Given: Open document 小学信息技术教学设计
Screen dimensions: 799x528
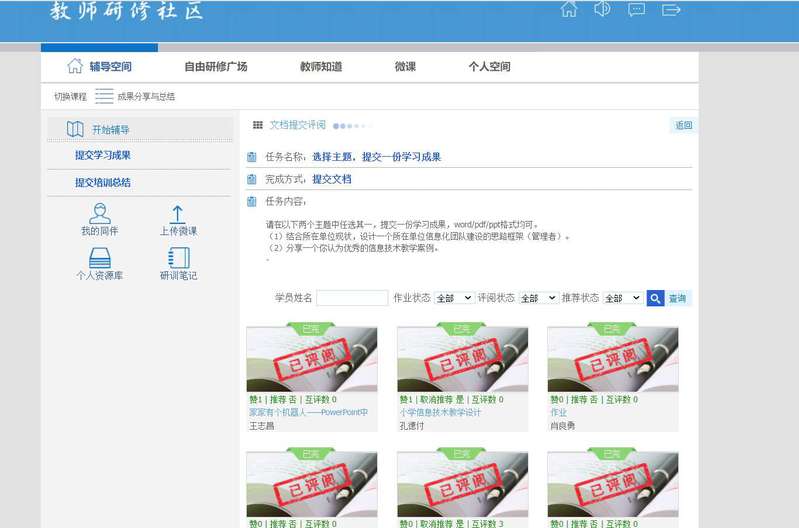Looking at the screenshot, I should [x=440, y=412].
